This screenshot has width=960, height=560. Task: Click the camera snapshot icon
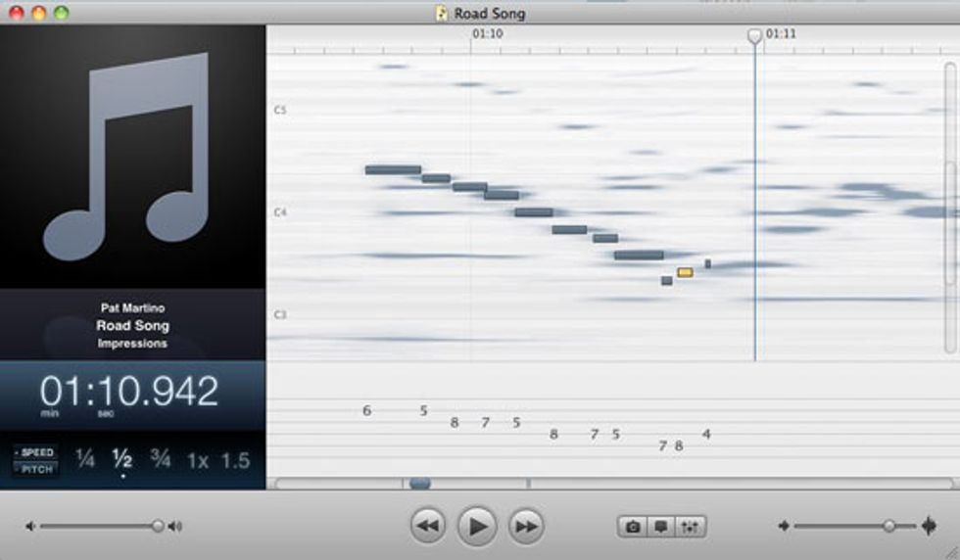pos(633,527)
